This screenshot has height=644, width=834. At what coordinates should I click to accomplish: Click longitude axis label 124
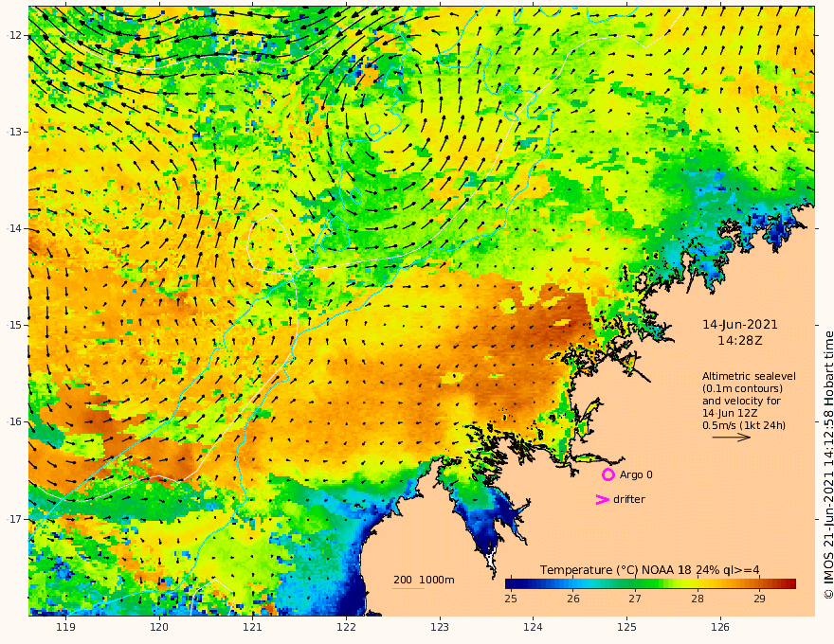click(x=534, y=627)
